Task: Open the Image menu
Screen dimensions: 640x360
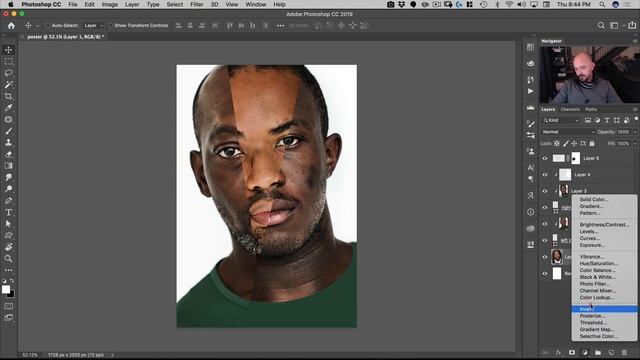Action: pyautogui.click(x=109, y=4)
